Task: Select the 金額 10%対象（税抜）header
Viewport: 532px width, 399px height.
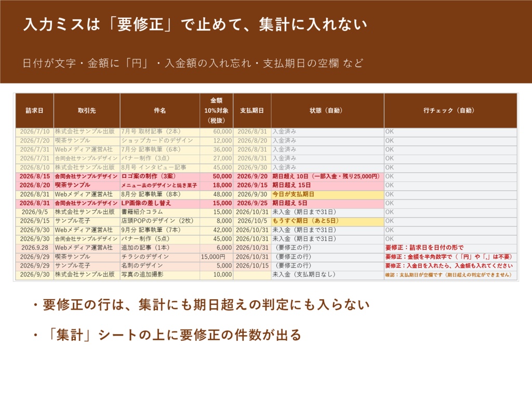Action: click(217, 111)
